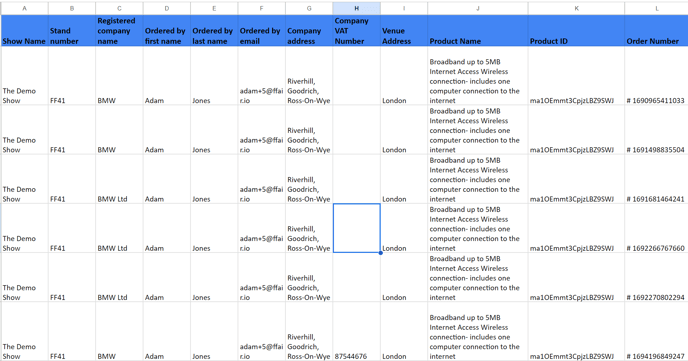The image size is (688, 361).
Task: Select the Ordered by email header cell
Action: tap(262, 31)
